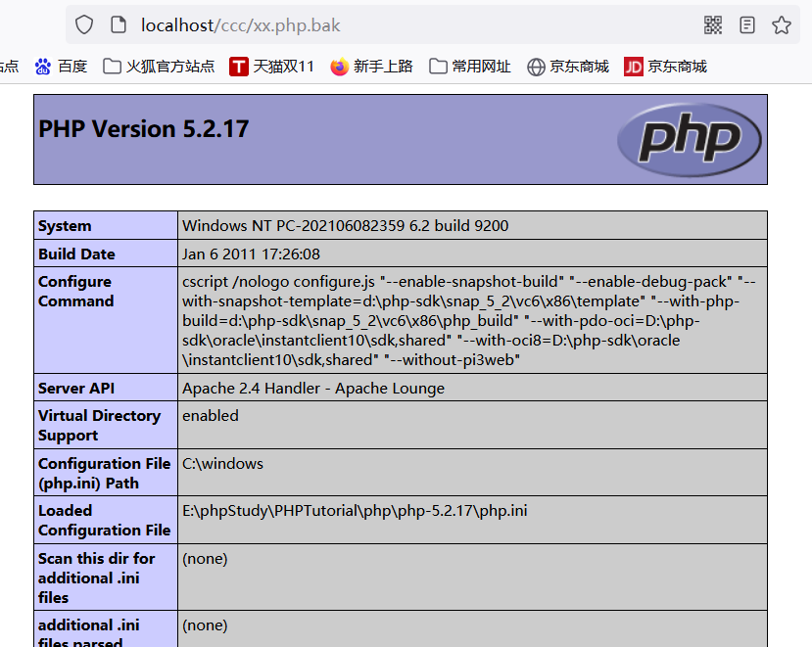
Task: Open the QR code generator icon
Action: click(x=712, y=24)
